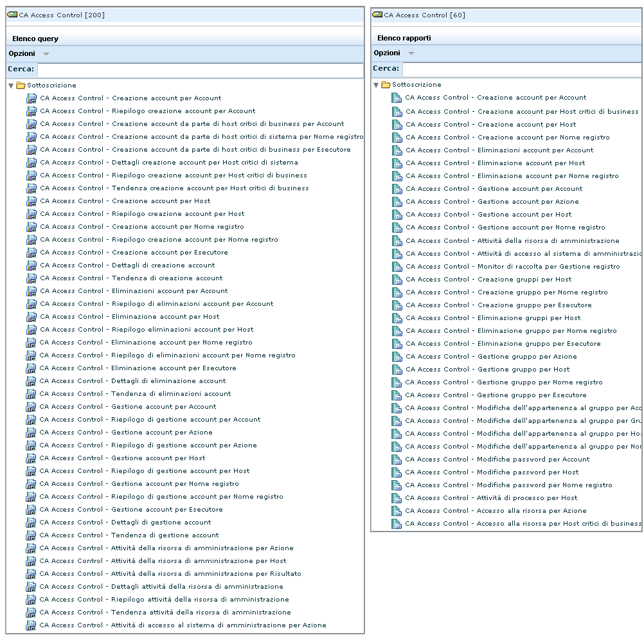Select query icon for "Tendenza di creazione account"
644x644 pixels.
coord(31,278)
